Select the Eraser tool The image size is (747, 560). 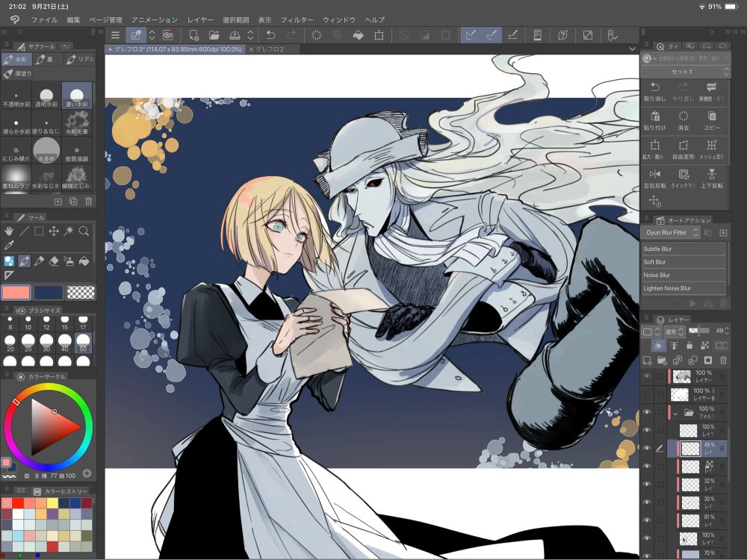54,261
